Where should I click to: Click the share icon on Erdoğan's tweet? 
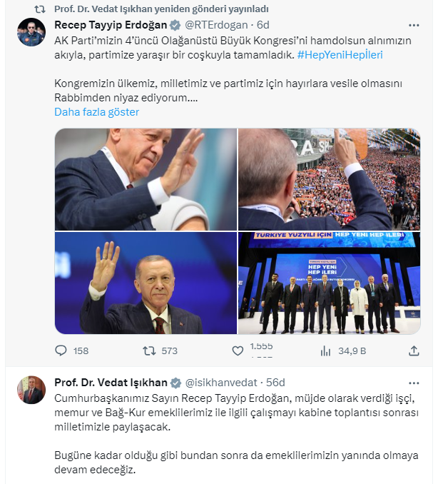tap(414, 351)
